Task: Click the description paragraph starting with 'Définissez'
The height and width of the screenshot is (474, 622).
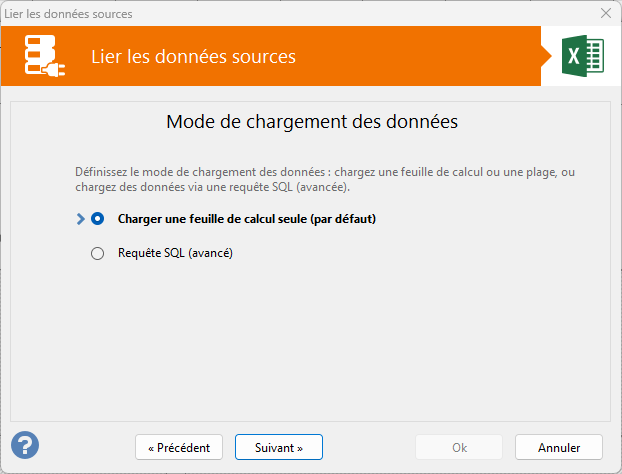Action: pos(325,179)
